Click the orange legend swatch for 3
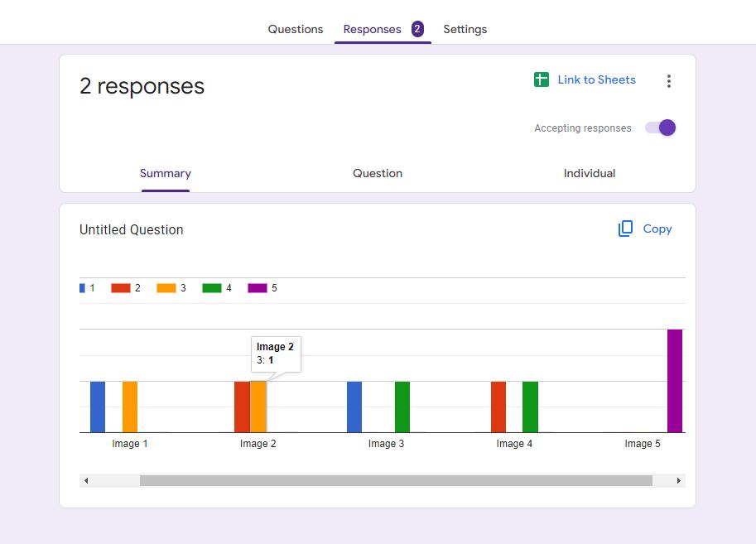 pos(166,288)
